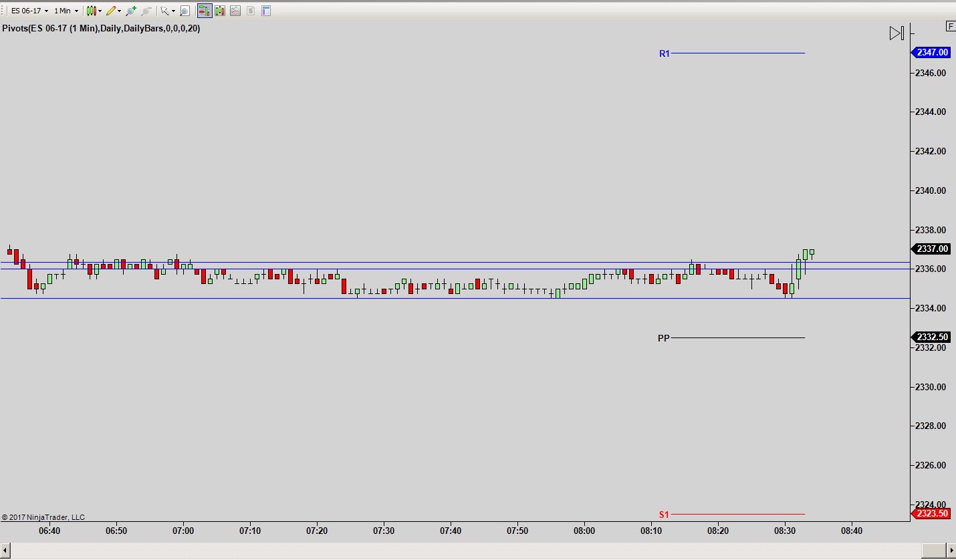Viewport: 956px width, 560px height.
Task: Select the pointer cursor tool icon
Action: [x=164, y=11]
